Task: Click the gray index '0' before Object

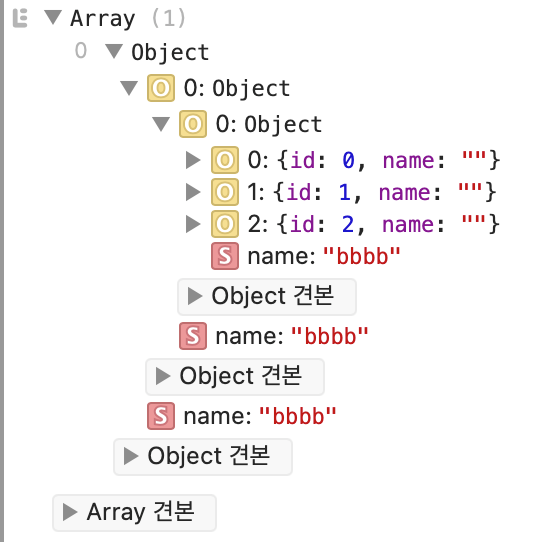Action: 81,51
